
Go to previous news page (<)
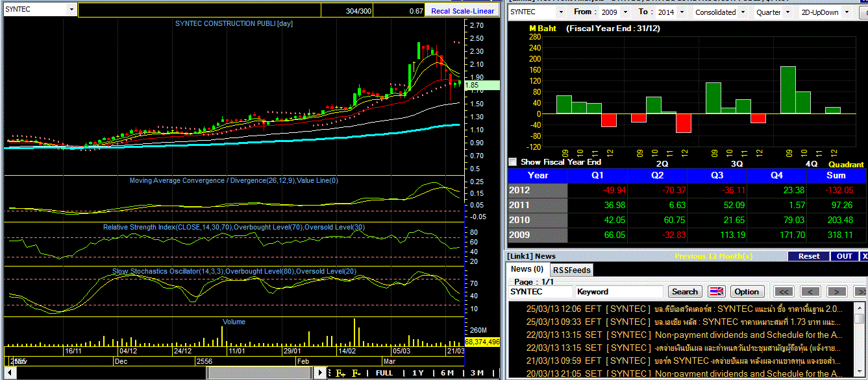point(809,292)
